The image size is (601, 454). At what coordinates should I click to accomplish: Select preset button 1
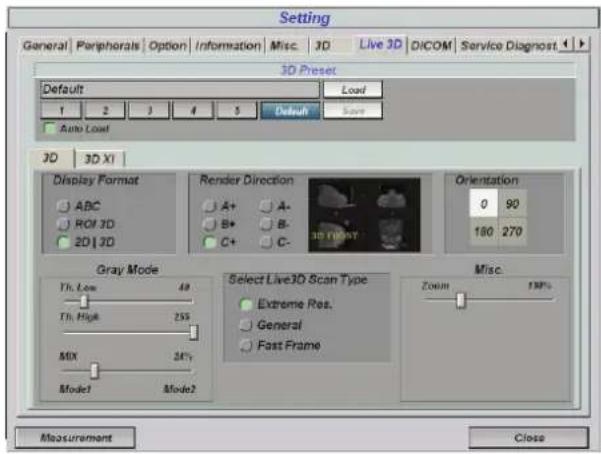[x=61, y=111]
